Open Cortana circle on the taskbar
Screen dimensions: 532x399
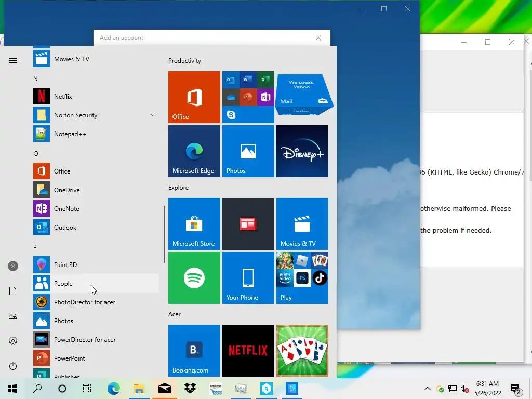(x=62, y=389)
